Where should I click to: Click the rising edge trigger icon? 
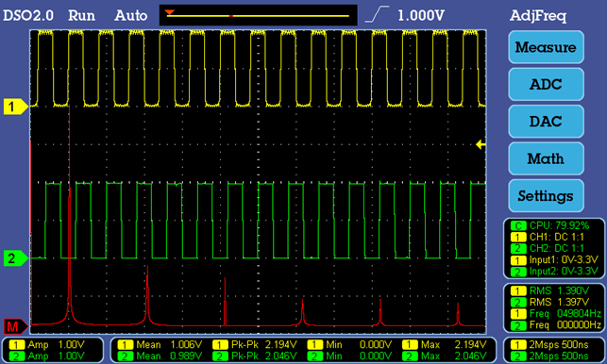[377, 15]
